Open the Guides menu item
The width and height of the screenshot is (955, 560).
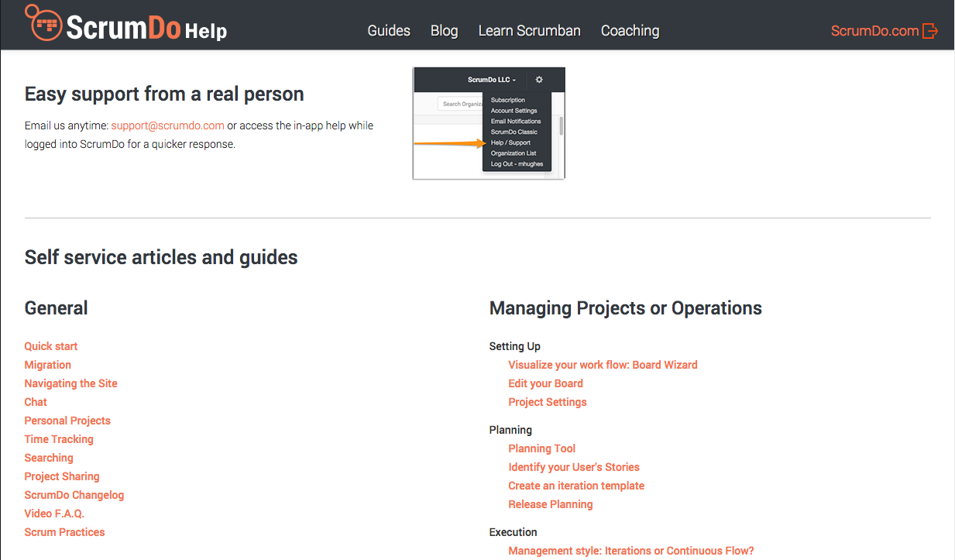[x=389, y=31]
